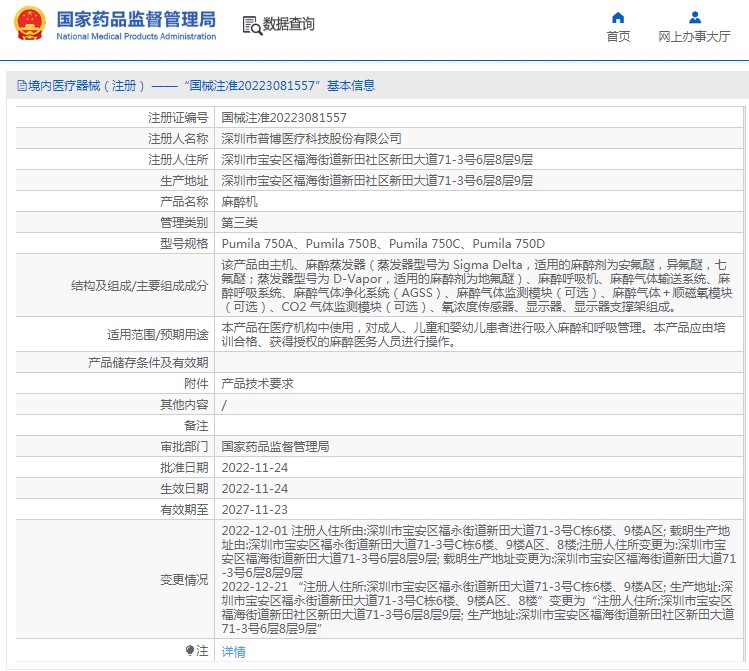Click 国家药品监督管理局 in 审批部门 row
This screenshot has width=749, height=671.
pos(275,447)
